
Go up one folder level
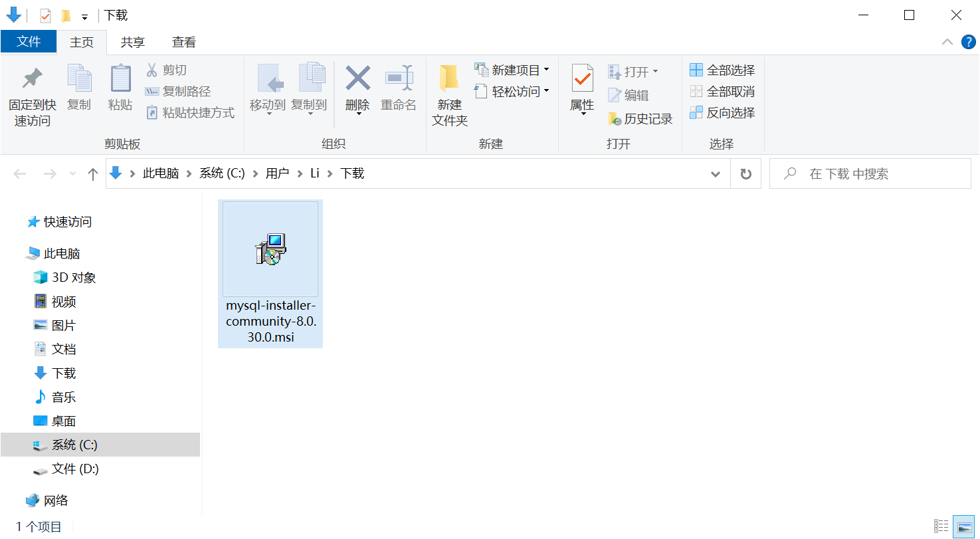click(93, 174)
